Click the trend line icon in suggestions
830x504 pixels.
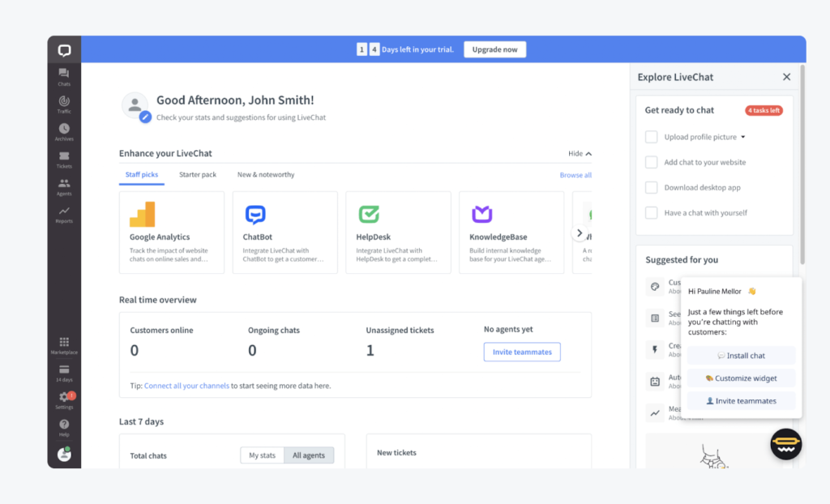pyautogui.click(x=655, y=413)
